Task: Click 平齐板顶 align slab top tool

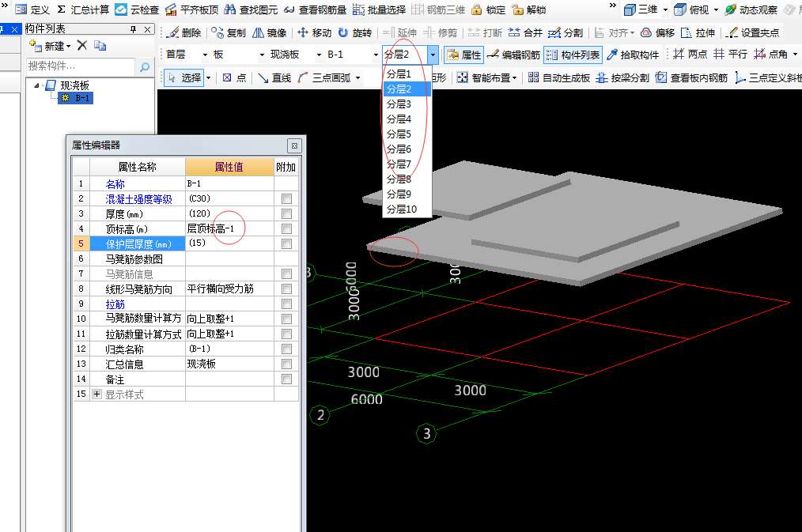Action: pyautogui.click(x=192, y=9)
